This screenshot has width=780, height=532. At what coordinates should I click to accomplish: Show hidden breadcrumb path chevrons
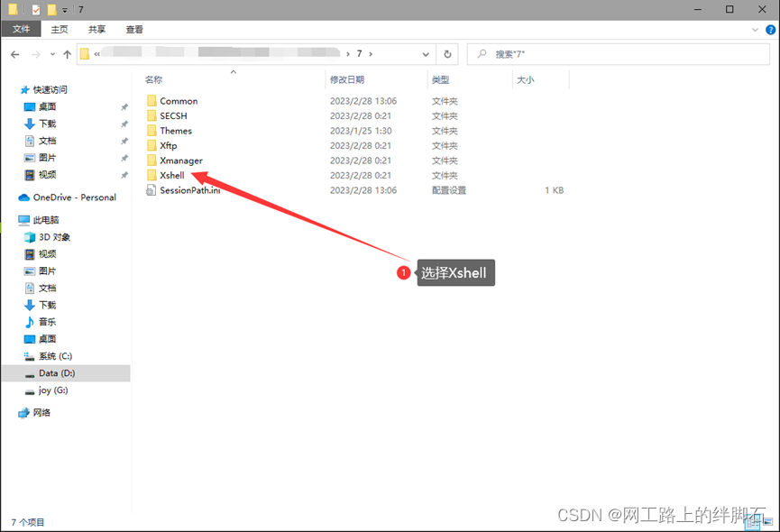[x=97, y=54]
